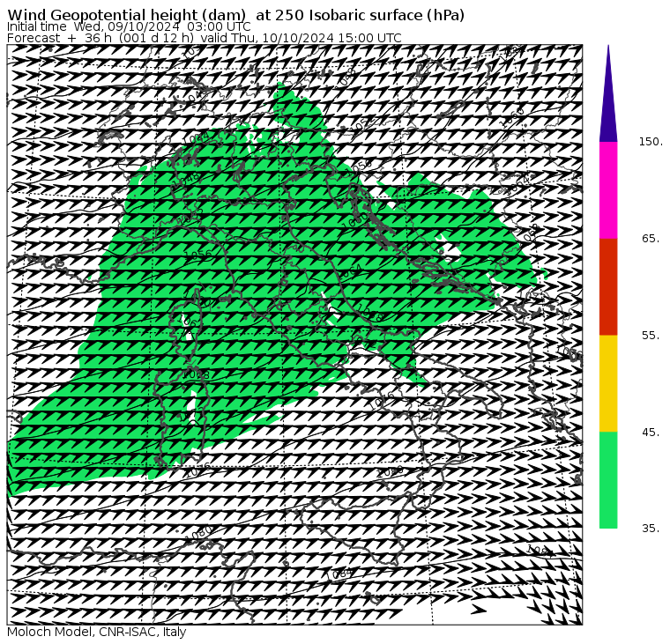Click the 'Moloch Model, CNR-ISAC, Italy' footer text

[97, 632]
